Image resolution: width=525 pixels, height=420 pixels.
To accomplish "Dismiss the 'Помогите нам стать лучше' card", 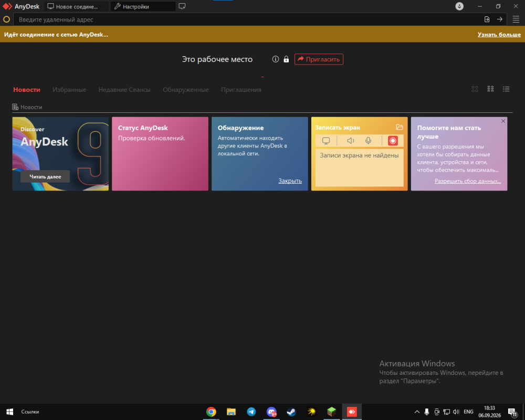I will tap(503, 121).
